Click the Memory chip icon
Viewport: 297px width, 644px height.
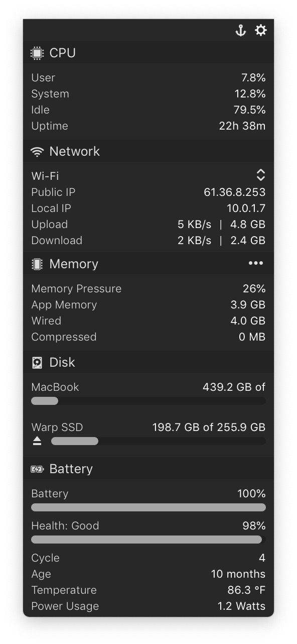[x=37, y=264]
